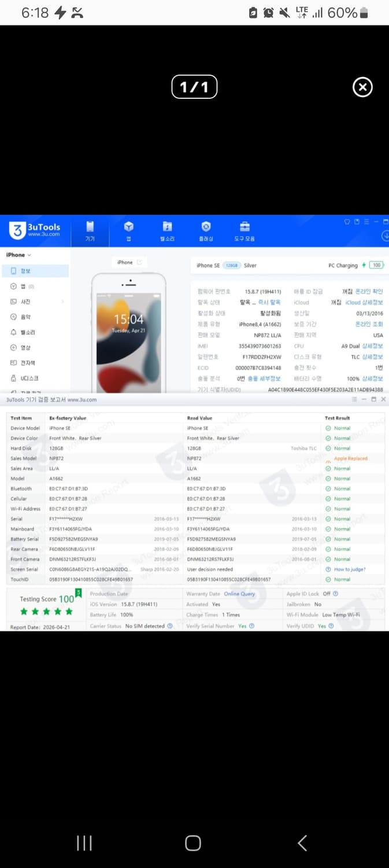Click Normal check icon in Device Model row
This screenshot has height=868, width=389.
[328, 428]
